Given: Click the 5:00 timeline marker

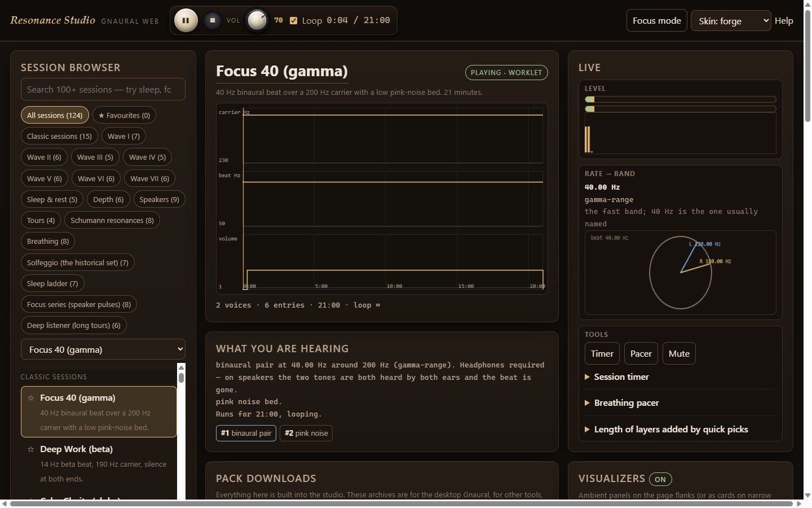Looking at the screenshot, I should (321, 286).
